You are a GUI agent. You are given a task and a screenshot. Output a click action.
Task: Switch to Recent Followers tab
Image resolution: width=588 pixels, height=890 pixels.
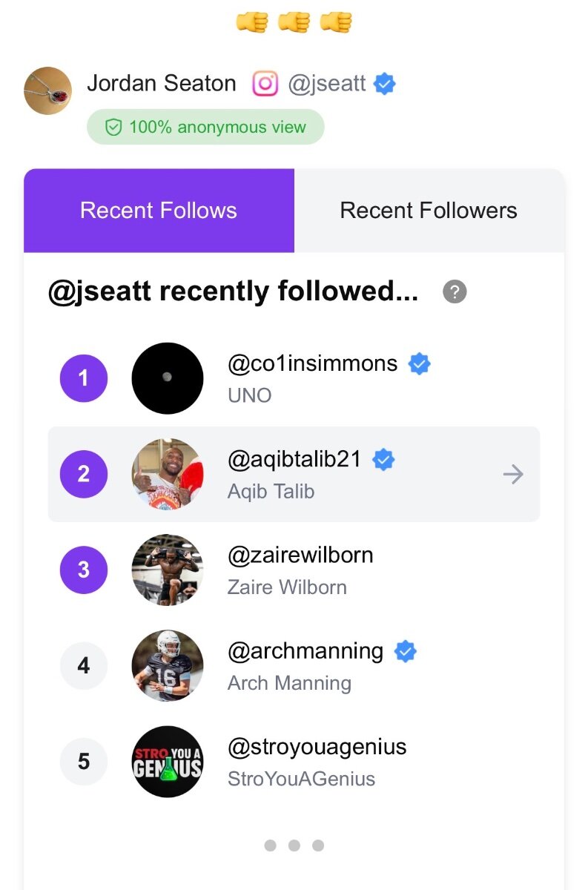(429, 211)
